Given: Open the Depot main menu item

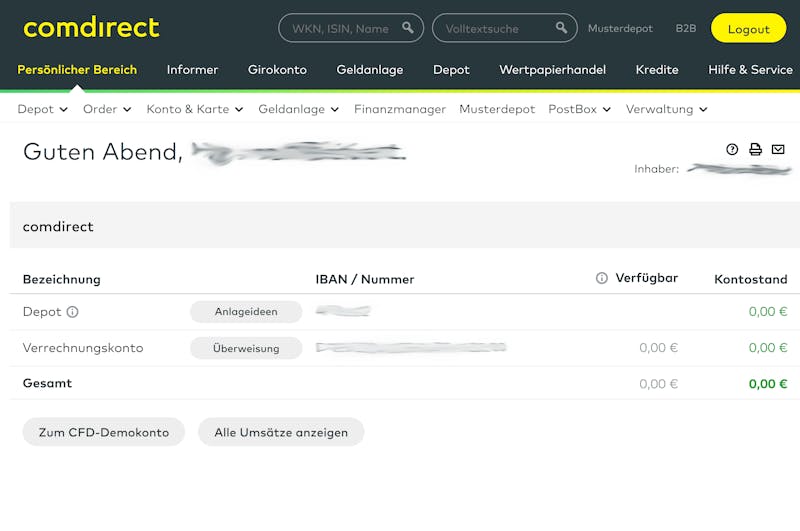Looking at the screenshot, I should [x=451, y=70].
